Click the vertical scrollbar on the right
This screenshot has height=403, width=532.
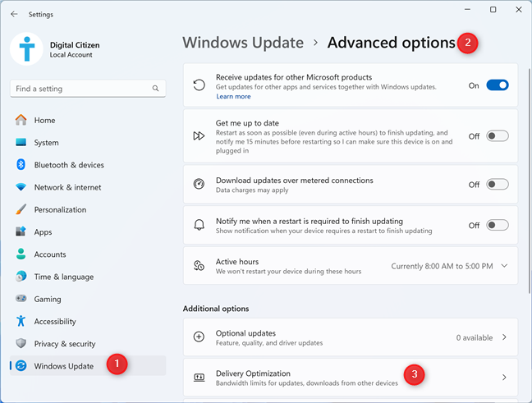pos(530,180)
